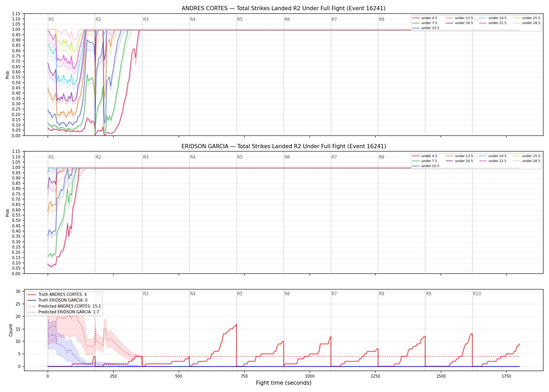
Task: Click the 'Count' y-axis label
Action: 11,330
